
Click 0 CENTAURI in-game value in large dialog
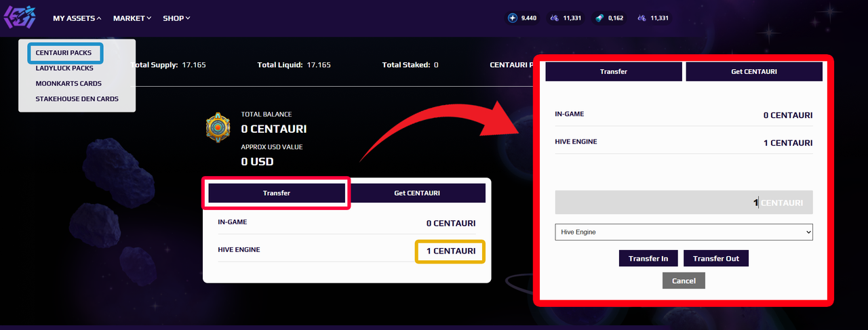tap(788, 115)
